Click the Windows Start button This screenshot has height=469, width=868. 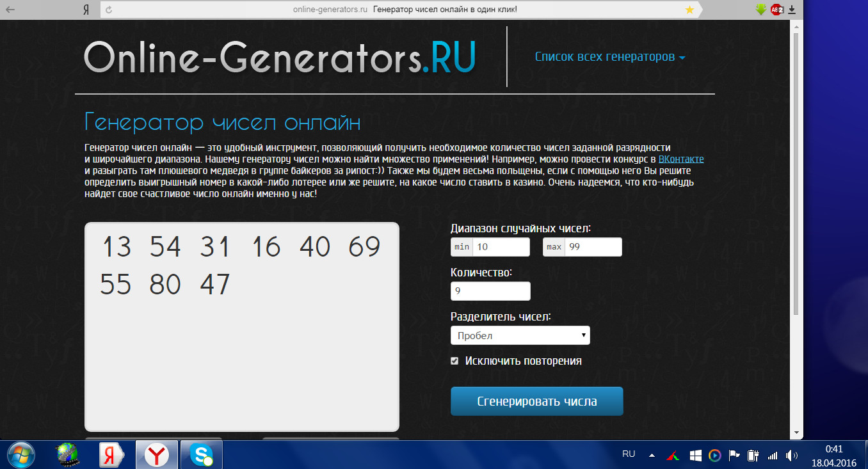coord(17,455)
